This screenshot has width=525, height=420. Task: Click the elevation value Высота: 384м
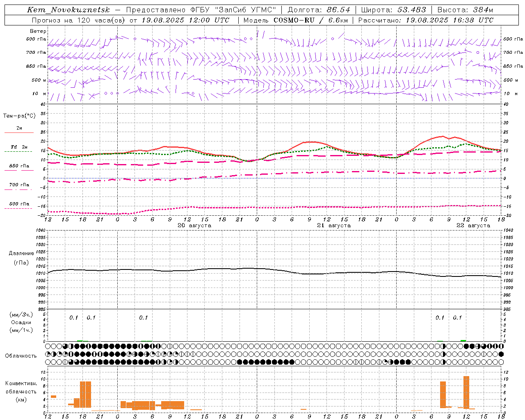465,10
